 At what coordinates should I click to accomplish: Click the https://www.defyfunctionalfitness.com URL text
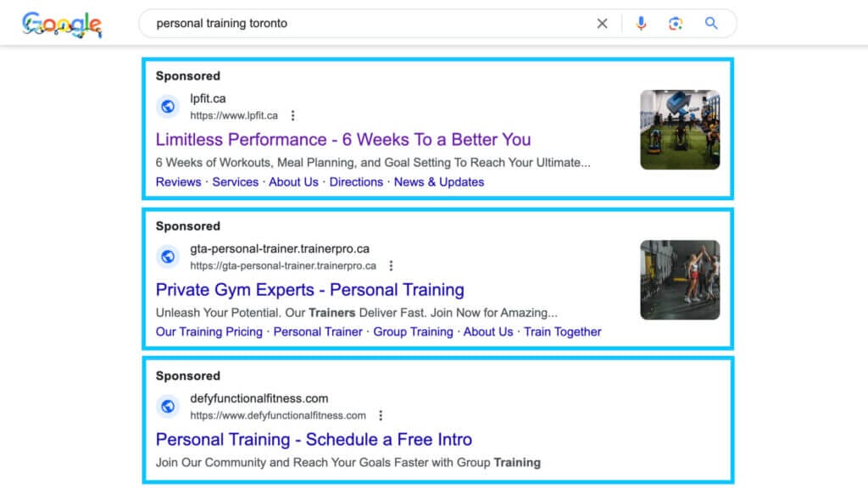278,415
